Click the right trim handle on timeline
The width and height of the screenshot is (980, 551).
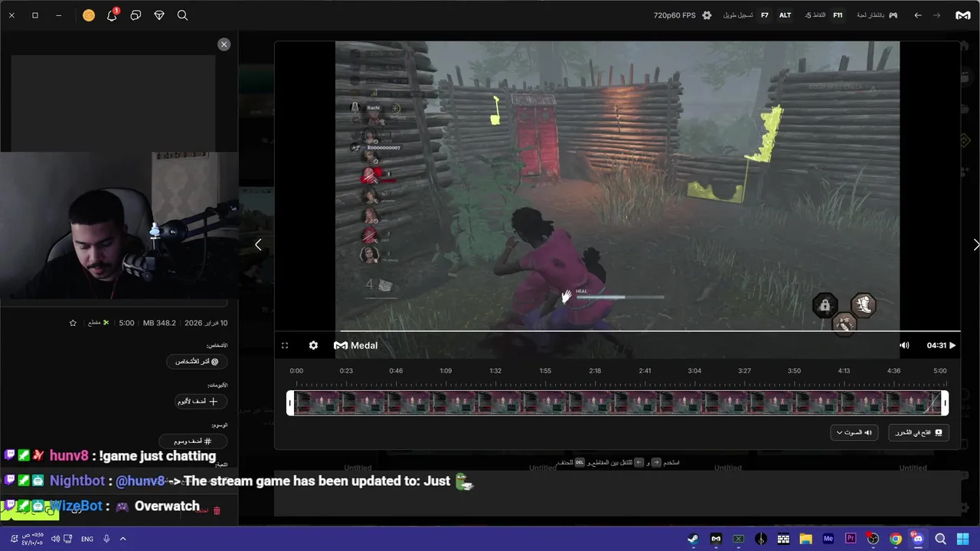coord(945,403)
